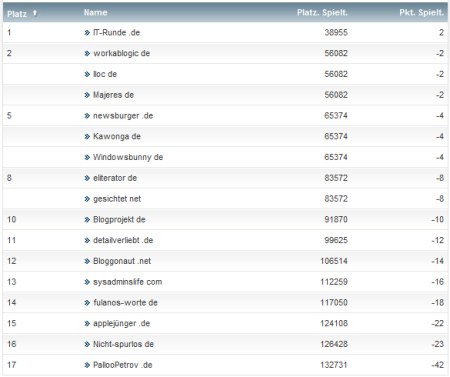Image resolution: width=450 pixels, height=377 pixels.
Task: Open the applejünger .de link
Action: pyautogui.click(x=121, y=323)
